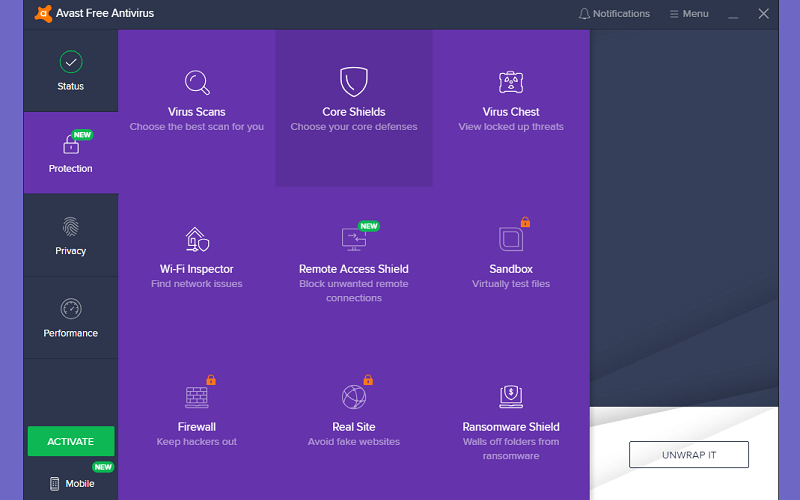The image size is (800, 500).
Task: Click the Ransomware Shield title text
Action: 511,427
